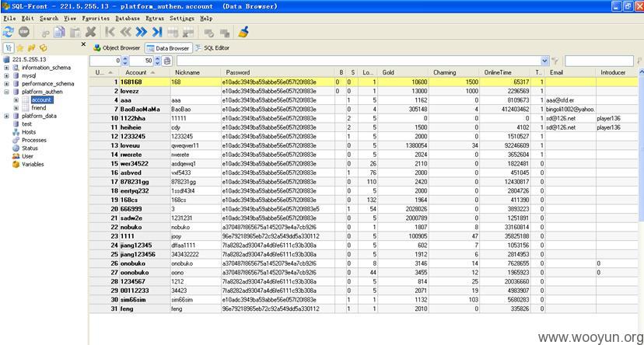Open the Bookmarks star icon

tap(19, 48)
